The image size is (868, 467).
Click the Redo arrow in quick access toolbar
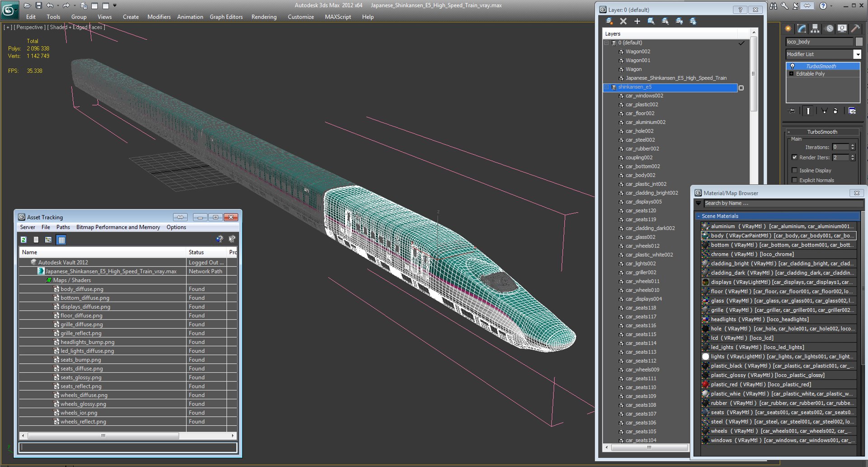(x=66, y=5)
